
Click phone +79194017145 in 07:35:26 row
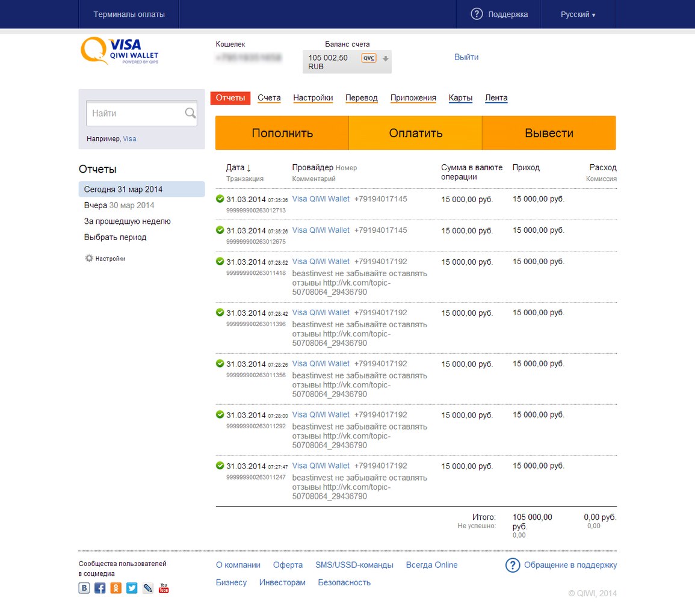pos(381,230)
